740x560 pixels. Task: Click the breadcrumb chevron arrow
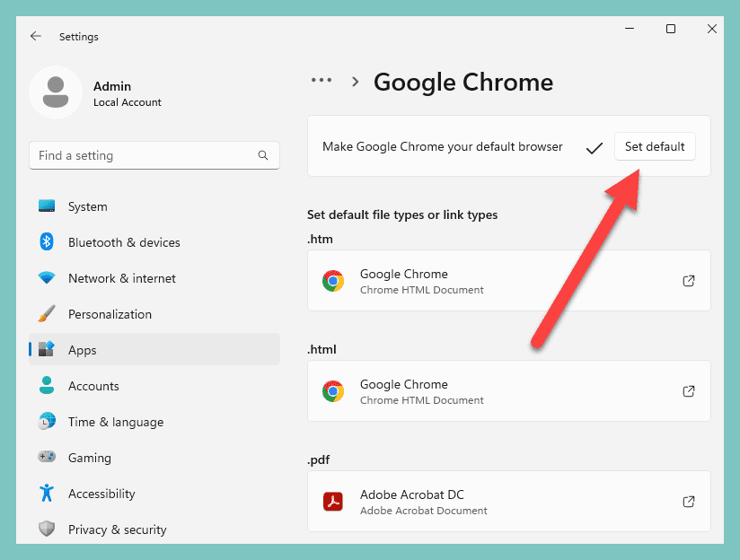tap(356, 82)
